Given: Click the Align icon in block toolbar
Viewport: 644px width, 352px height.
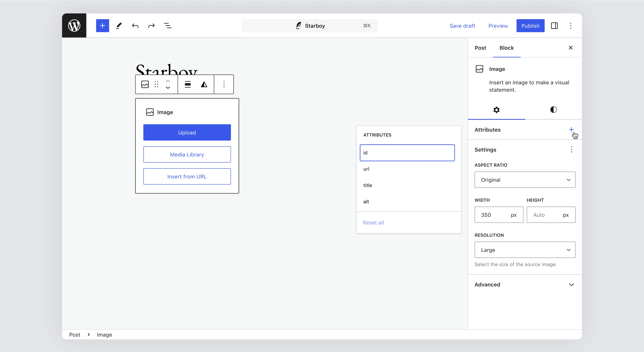Looking at the screenshot, I should 188,84.
